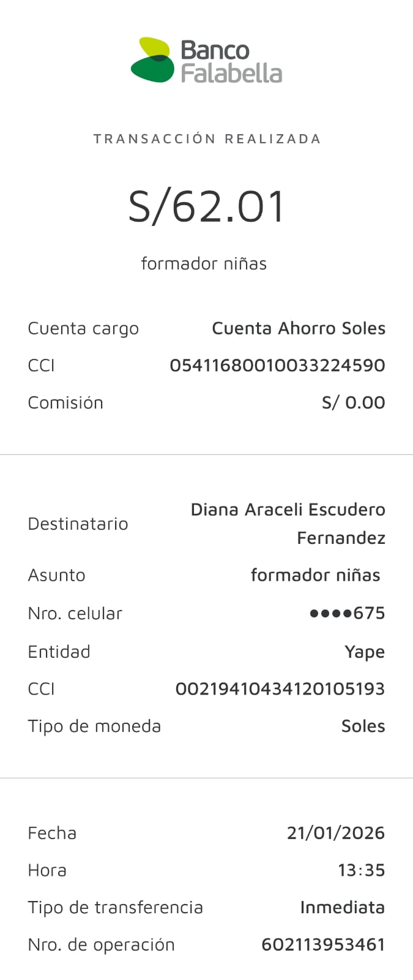The image size is (413, 980).
Task: Select formador niñas text below the amount
Action: (x=204, y=264)
